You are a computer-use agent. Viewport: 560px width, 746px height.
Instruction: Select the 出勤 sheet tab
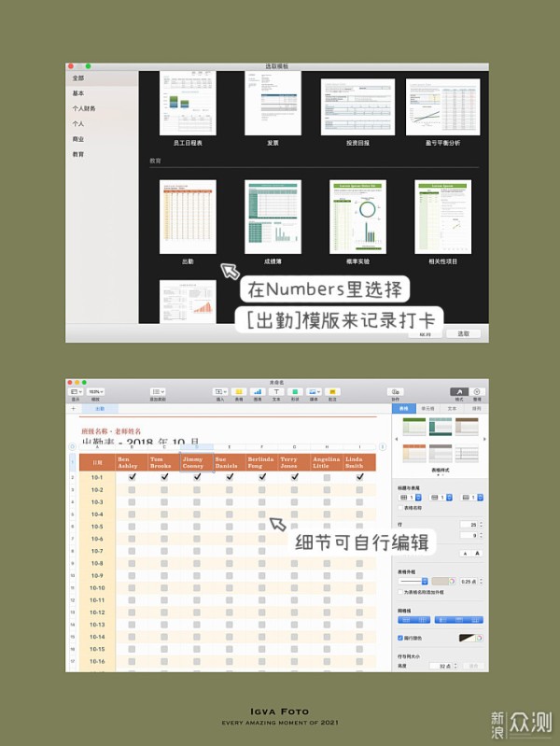[x=100, y=409]
